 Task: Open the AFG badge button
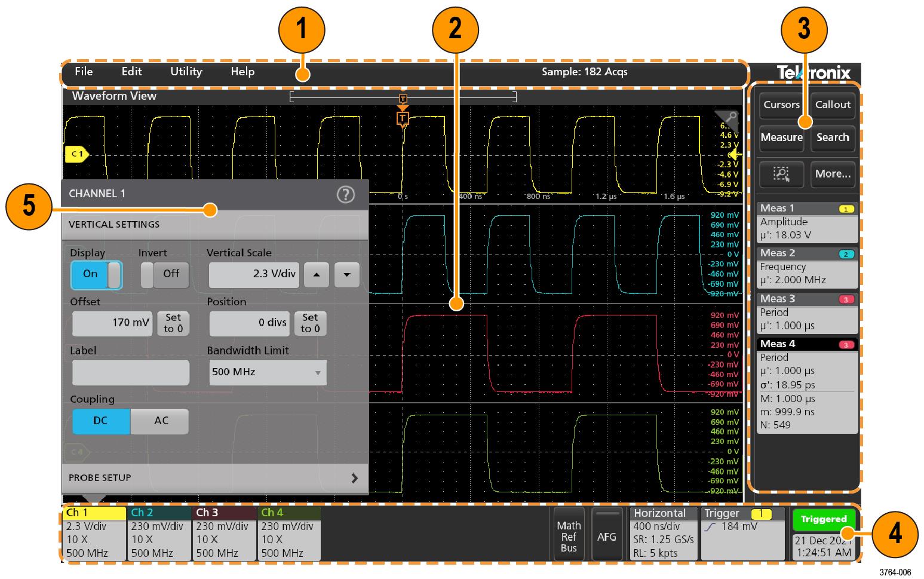click(606, 535)
